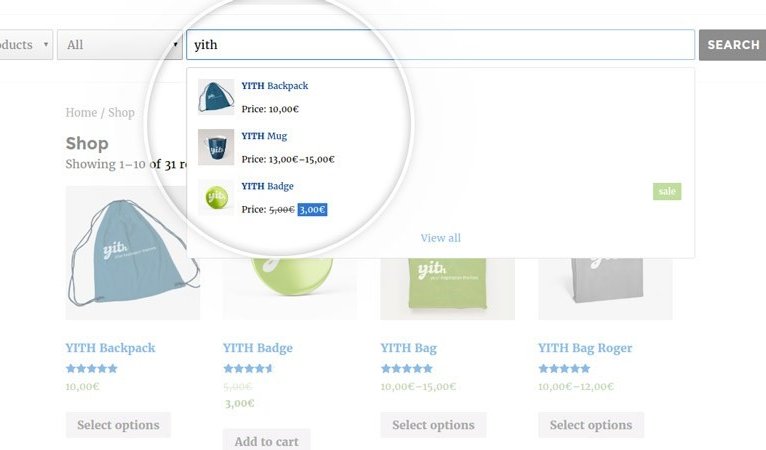The image size is (766, 450).
Task: Open the YITH Badge product title
Action: pyautogui.click(x=258, y=348)
